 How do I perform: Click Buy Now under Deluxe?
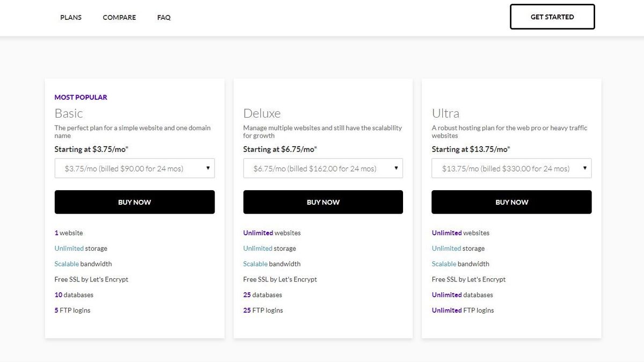(323, 202)
